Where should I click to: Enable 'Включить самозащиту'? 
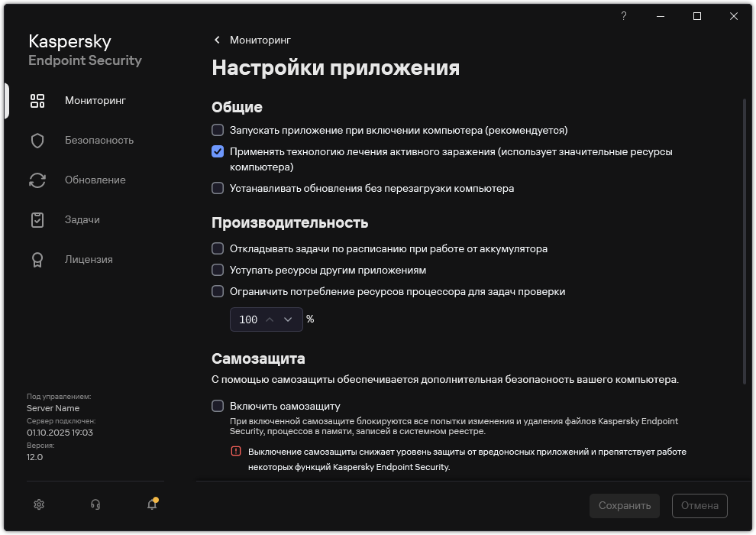point(217,406)
